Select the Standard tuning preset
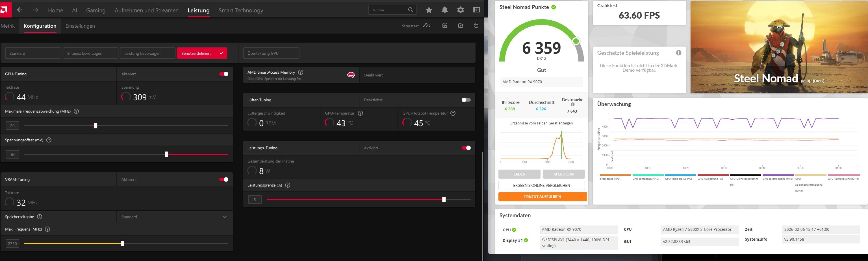868x261 pixels. click(33, 53)
